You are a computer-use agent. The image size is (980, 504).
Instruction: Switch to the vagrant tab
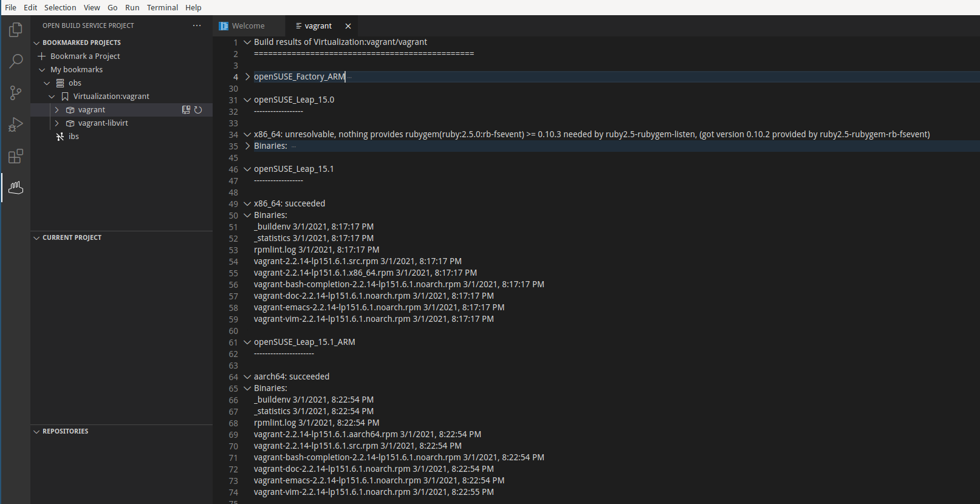(x=321, y=26)
